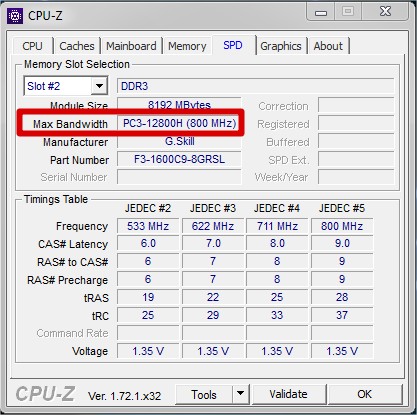Image resolution: width=417 pixels, height=415 pixels.
Task: Close the CPU-Z window
Action: pos(385,12)
